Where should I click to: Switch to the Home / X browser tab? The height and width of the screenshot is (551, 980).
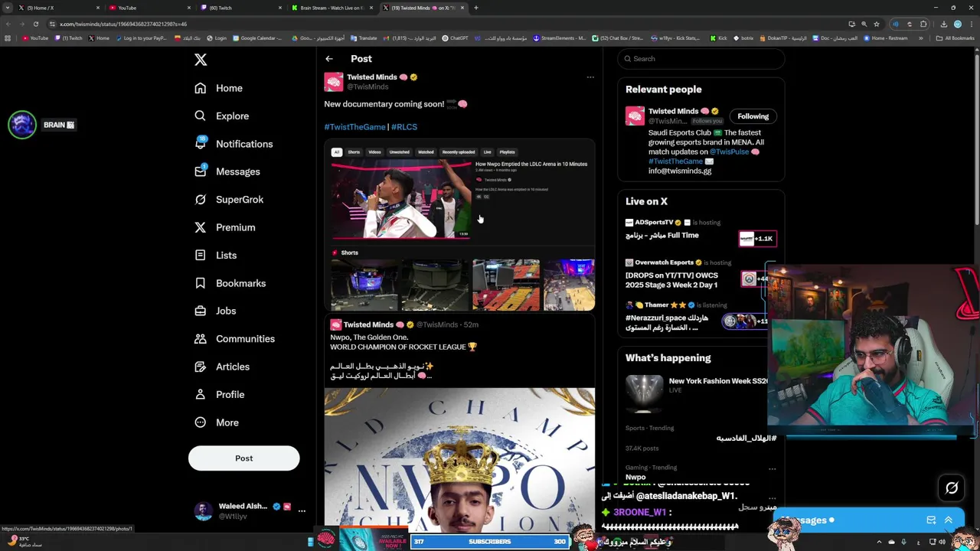pos(60,8)
